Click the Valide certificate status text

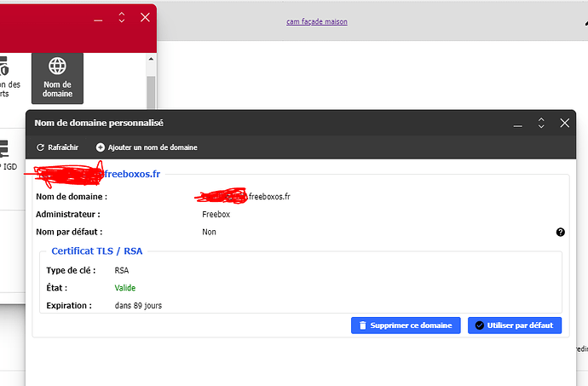[x=125, y=288]
